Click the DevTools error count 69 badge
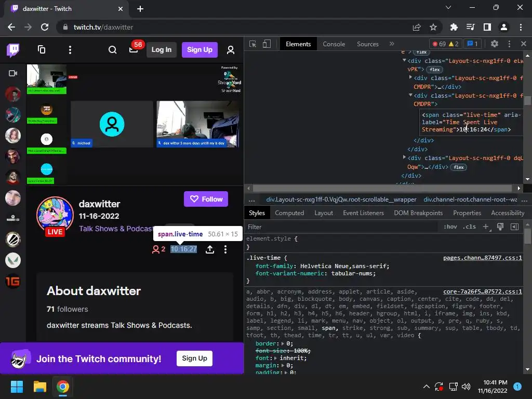Image resolution: width=532 pixels, height=399 pixels. tap(439, 44)
